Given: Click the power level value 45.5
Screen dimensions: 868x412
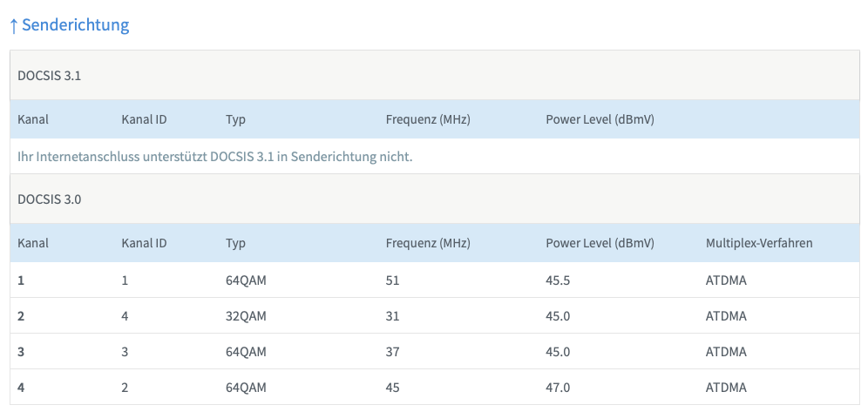Looking at the screenshot, I should [558, 280].
